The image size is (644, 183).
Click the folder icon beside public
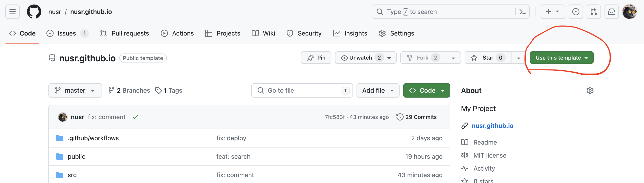59,157
